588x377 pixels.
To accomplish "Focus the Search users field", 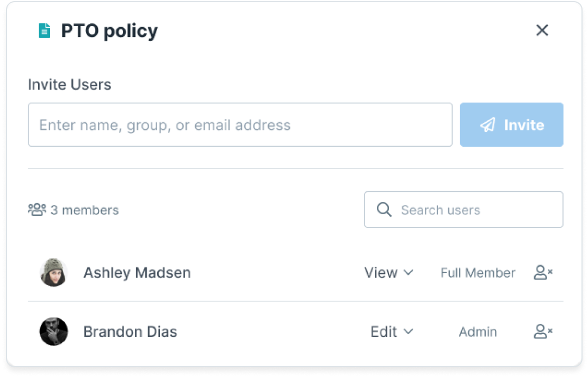I will tap(463, 210).
